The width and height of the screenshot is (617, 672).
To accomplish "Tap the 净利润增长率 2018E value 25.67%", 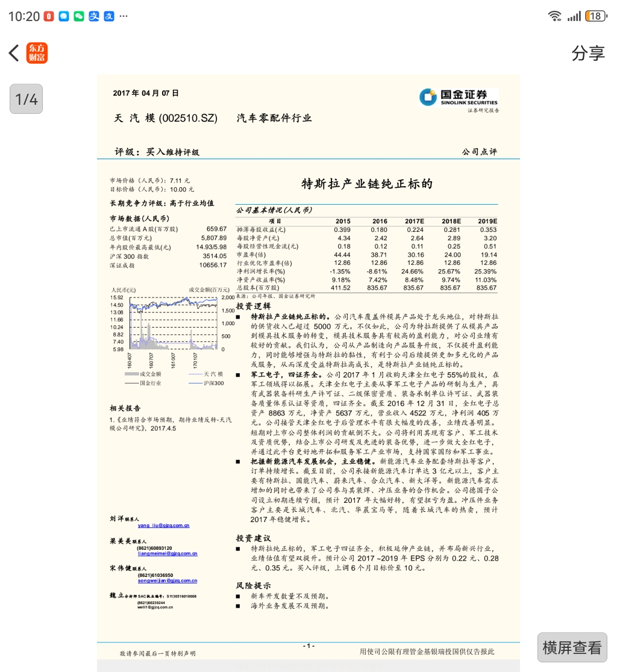I will pos(449,272).
